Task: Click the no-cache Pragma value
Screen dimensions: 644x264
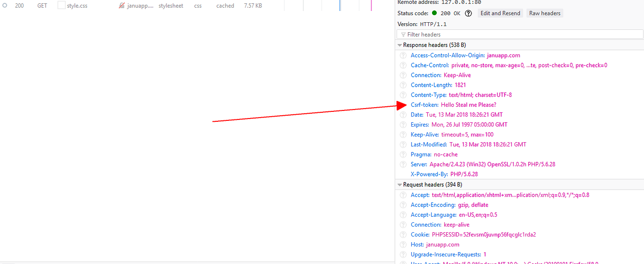Action: pyautogui.click(x=446, y=155)
